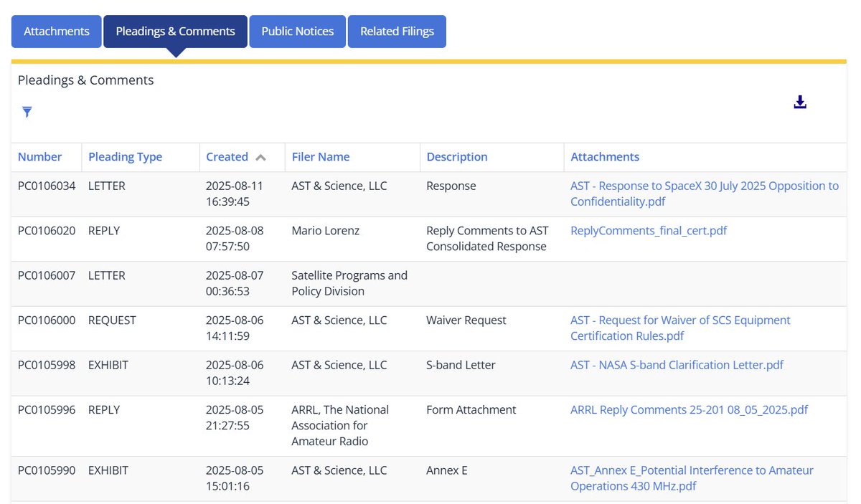Click created date 2025-08-05 21:27:55

pyautogui.click(x=235, y=418)
